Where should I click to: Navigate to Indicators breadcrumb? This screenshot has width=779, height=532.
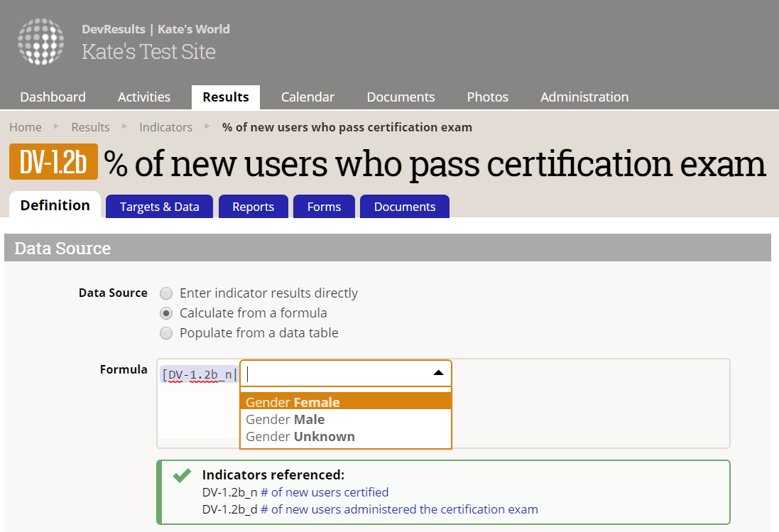165,127
